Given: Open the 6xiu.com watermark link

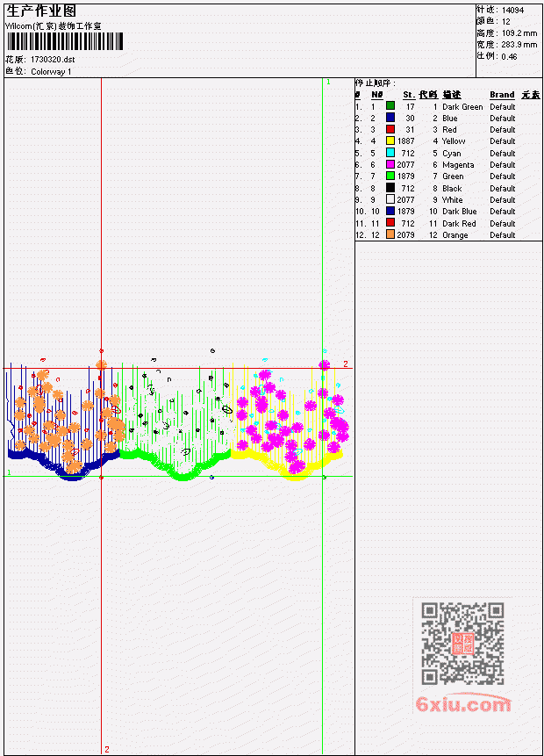Looking at the screenshot, I should click(x=463, y=704).
